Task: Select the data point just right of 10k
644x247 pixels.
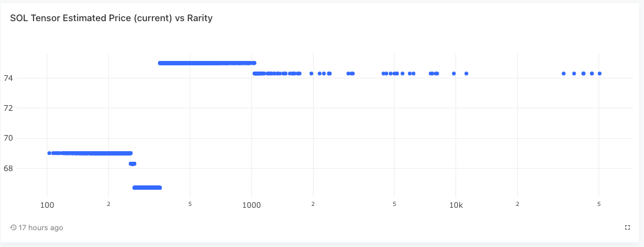Action: click(x=466, y=73)
